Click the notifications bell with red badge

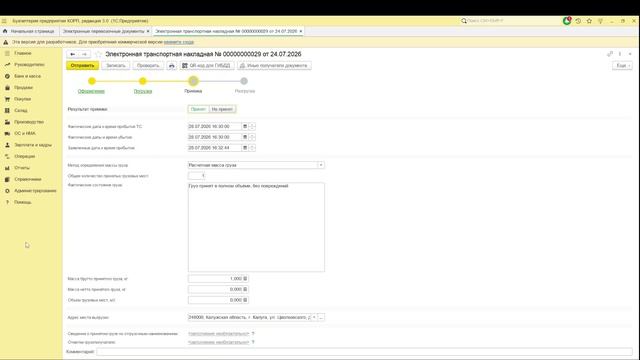point(567,21)
